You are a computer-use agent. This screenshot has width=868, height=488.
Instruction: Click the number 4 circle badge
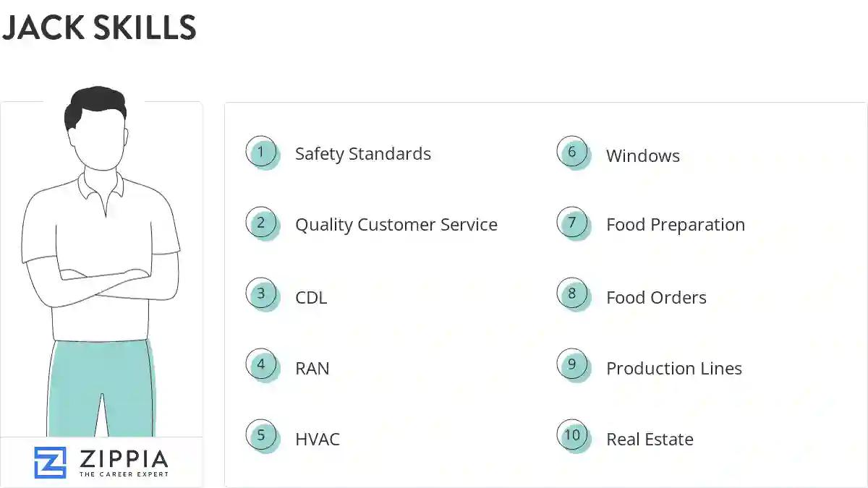[261, 365]
